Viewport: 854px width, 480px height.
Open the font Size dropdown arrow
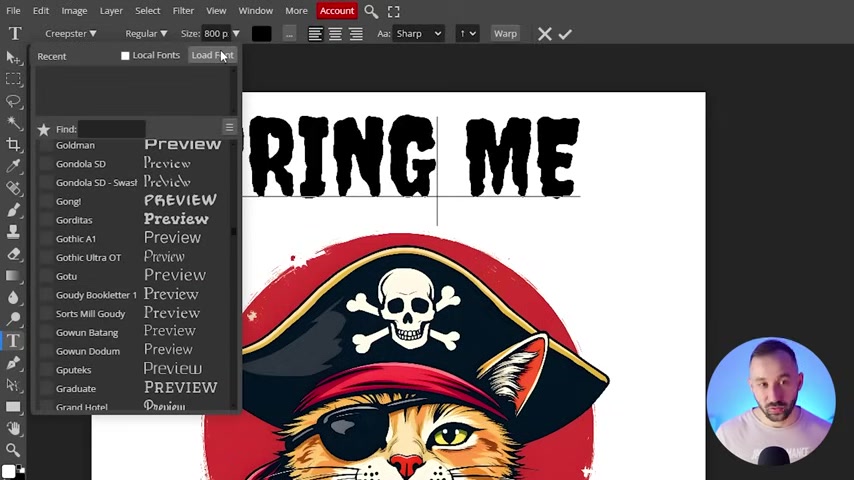pos(236,34)
